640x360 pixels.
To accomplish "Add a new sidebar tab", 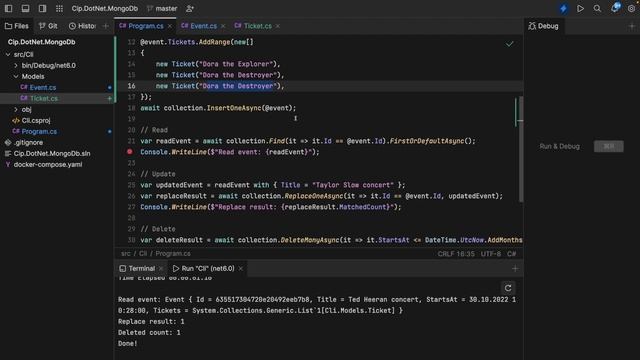I will pyautogui.click(x=106, y=26).
